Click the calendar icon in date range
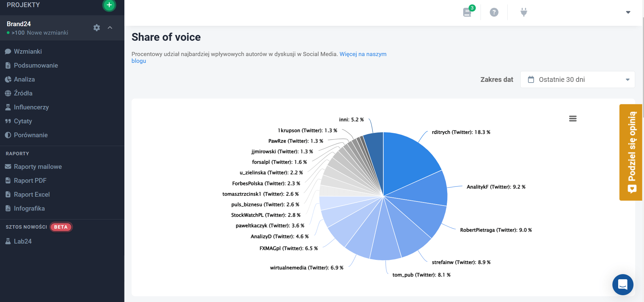Image resolution: width=644 pixels, height=302 pixels. [531, 79]
